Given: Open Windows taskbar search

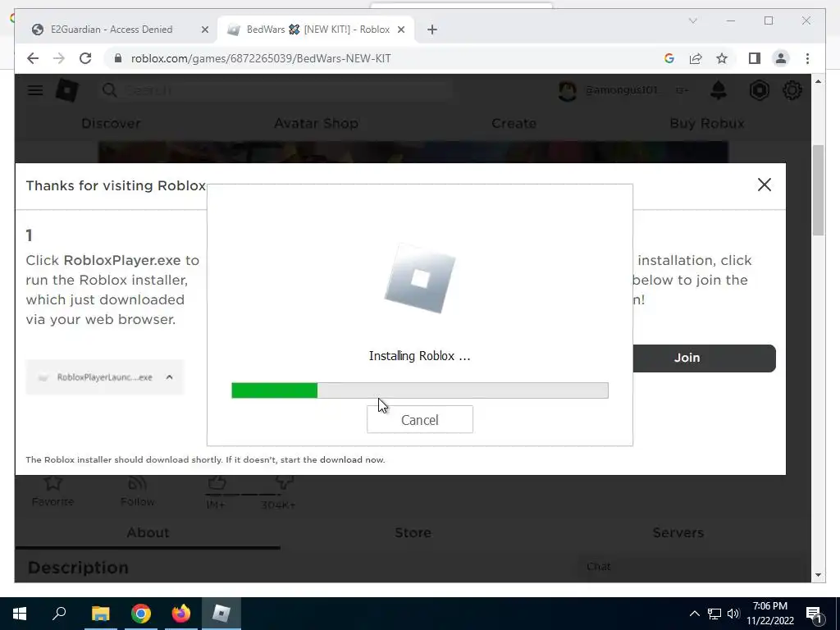Looking at the screenshot, I should coord(59,614).
